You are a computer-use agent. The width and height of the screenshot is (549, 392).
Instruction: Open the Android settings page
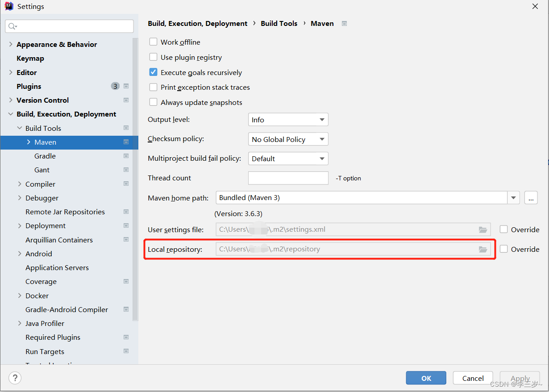coord(39,254)
